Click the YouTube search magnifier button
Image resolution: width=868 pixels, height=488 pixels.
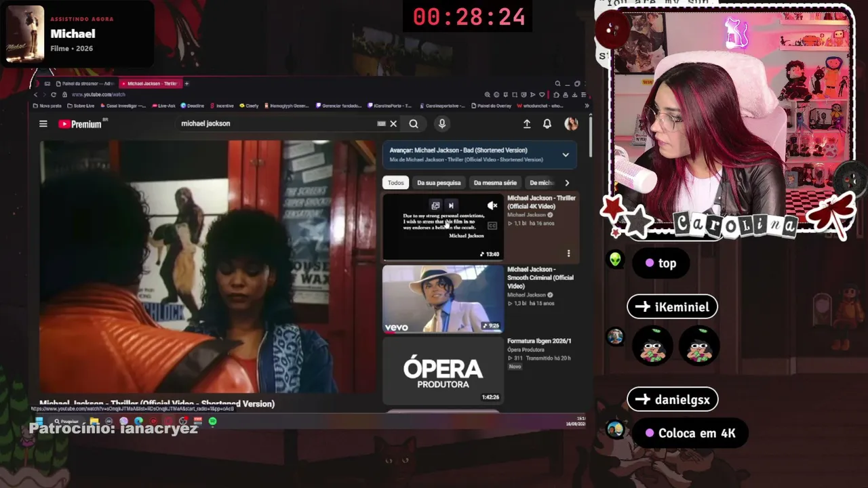(x=414, y=124)
